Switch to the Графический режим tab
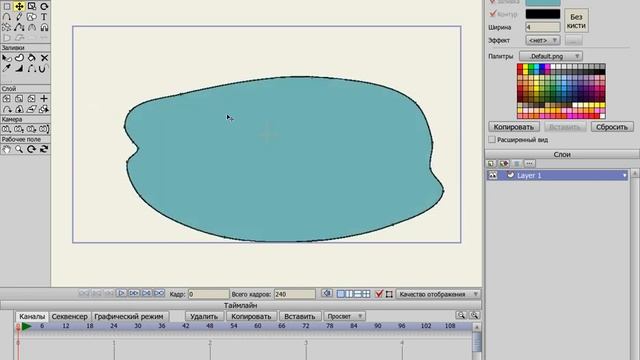The height and width of the screenshot is (360, 640). click(129, 316)
